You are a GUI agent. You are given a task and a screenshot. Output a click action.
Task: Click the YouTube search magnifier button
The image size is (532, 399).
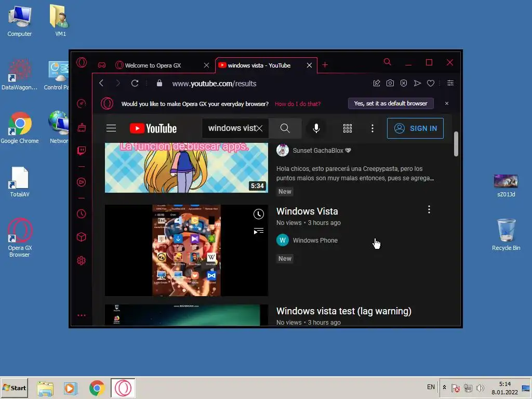coord(285,128)
